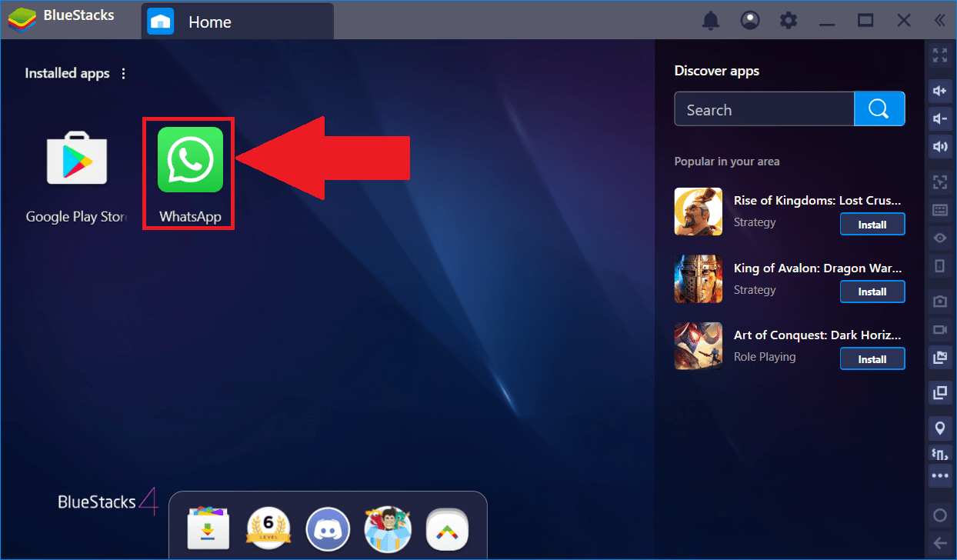Open multi-instance manager icon
The image size is (957, 560).
coord(939,392)
